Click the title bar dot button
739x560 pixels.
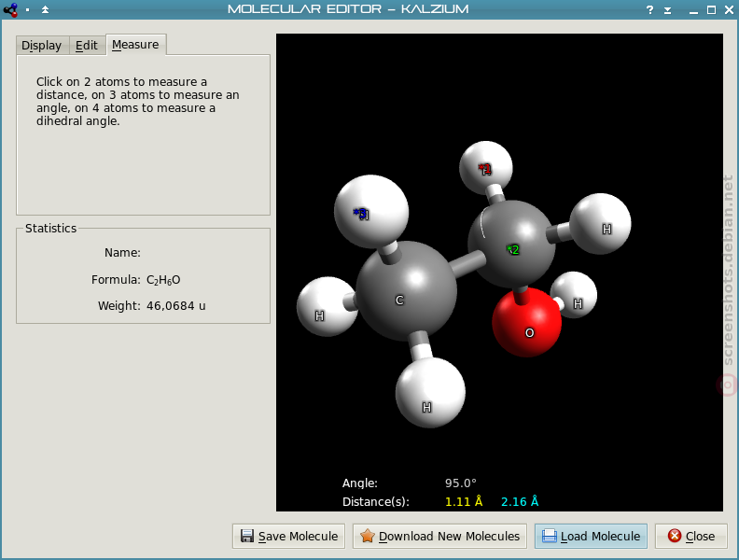click(28, 9)
